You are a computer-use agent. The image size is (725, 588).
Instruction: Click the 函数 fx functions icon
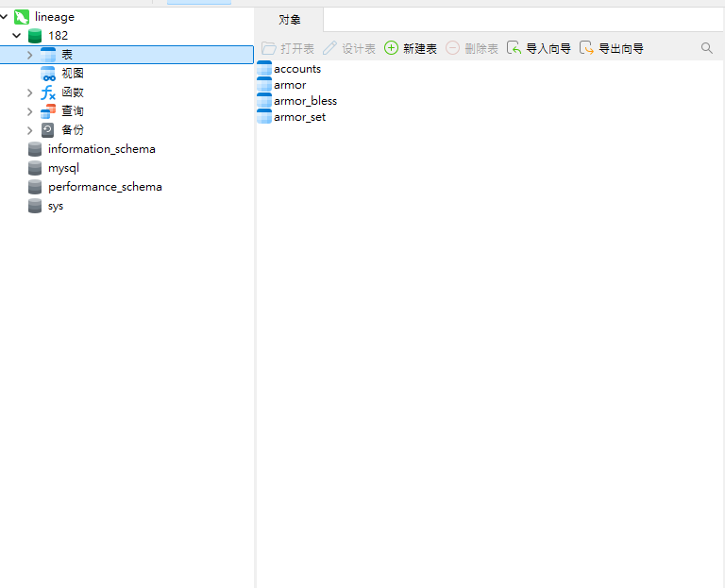[x=48, y=92]
